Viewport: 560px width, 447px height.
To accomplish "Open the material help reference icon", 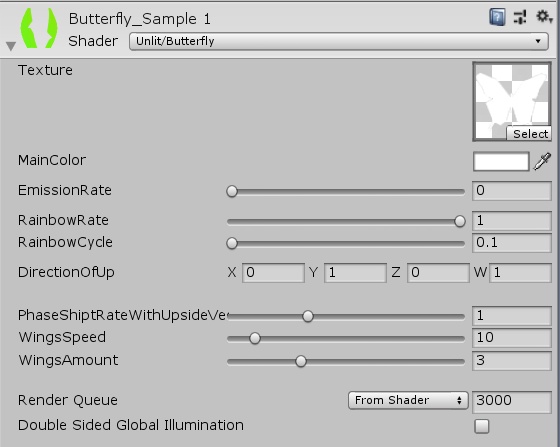I will 497,17.
